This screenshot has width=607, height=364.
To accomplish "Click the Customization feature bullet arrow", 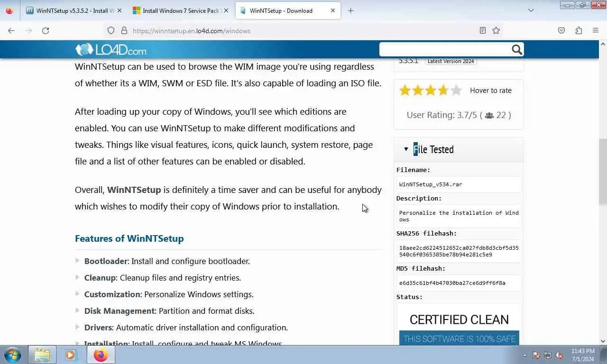I will (x=78, y=293).
